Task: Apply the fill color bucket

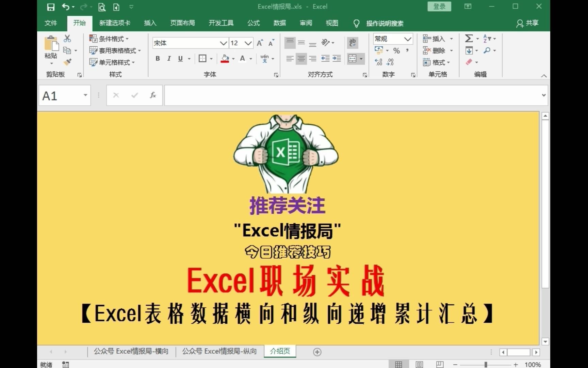Action: [225, 59]
